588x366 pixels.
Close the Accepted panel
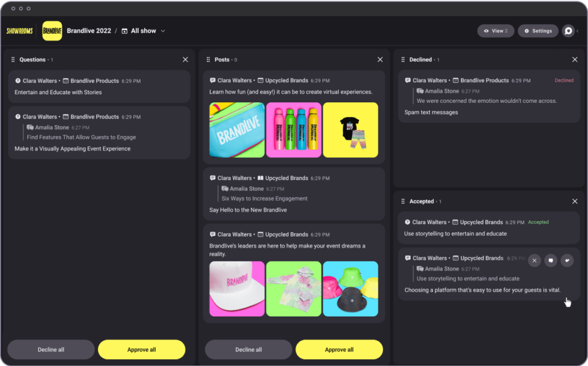pyautogui.click(x=575, y=202)
